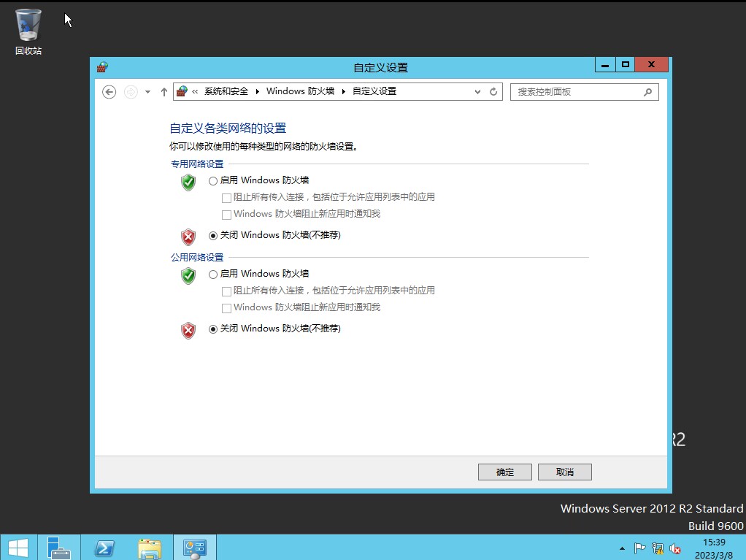Screen dimensions: 746x560
Task: Select 系统和安全 breadcrumb
Action: [x=226, y=91]
